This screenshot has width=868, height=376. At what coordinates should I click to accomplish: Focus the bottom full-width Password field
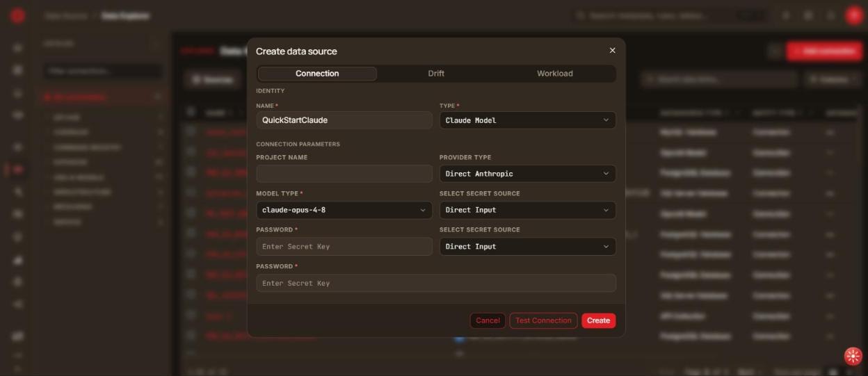point(436,283)
